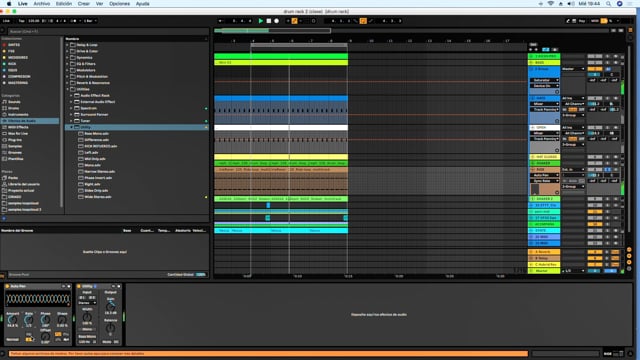This screenshot has height=360, width=640.
Task: Adjust the Utility Balance knob
Action: (110, 328)
